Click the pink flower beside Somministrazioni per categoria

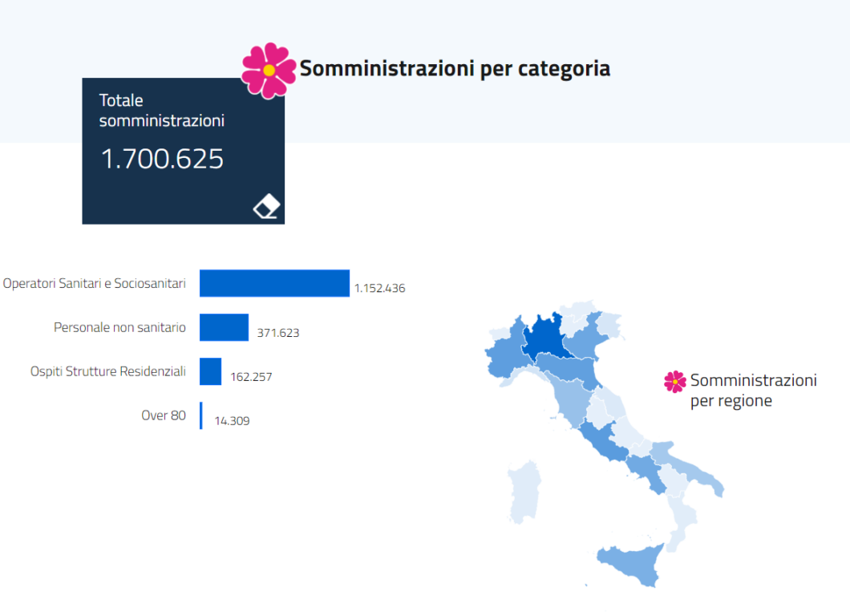click(269, 71)
